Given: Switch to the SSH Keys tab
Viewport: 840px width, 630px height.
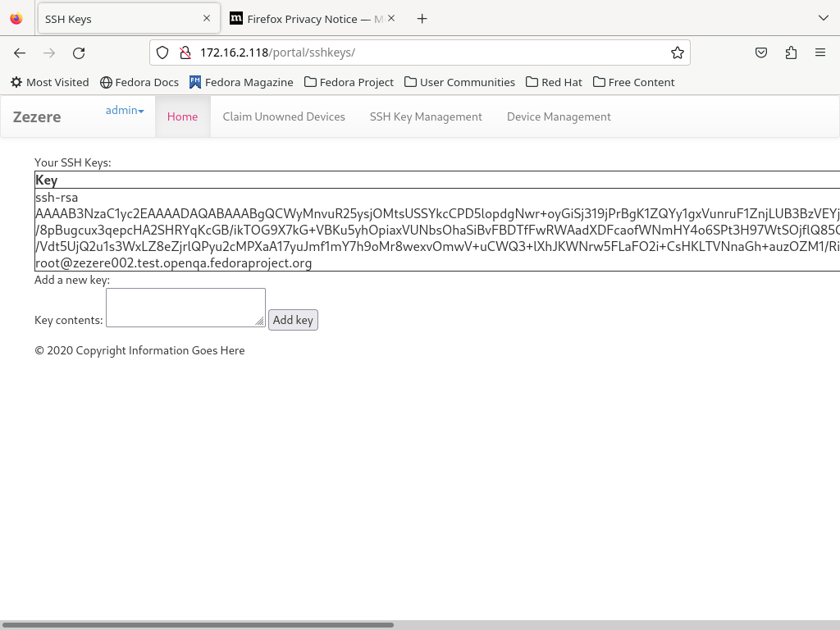Looking at the screenshot, I should click(129, 19).
